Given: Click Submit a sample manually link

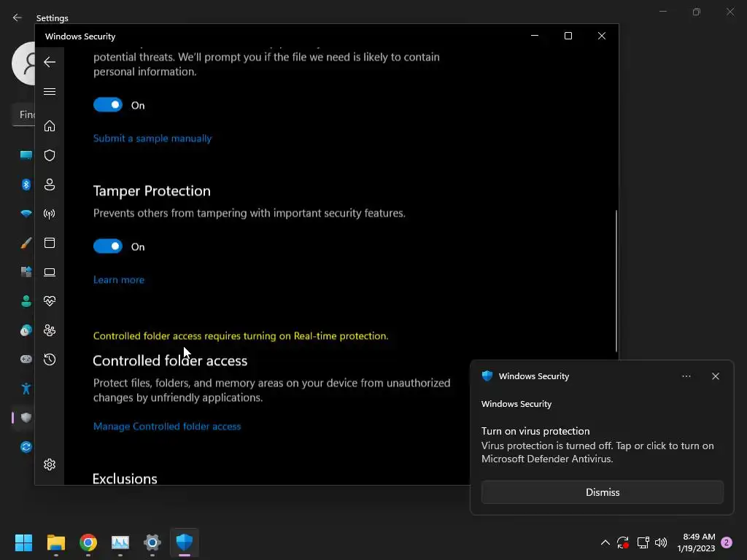Looking at the screenshot, I should click(152, 139).
